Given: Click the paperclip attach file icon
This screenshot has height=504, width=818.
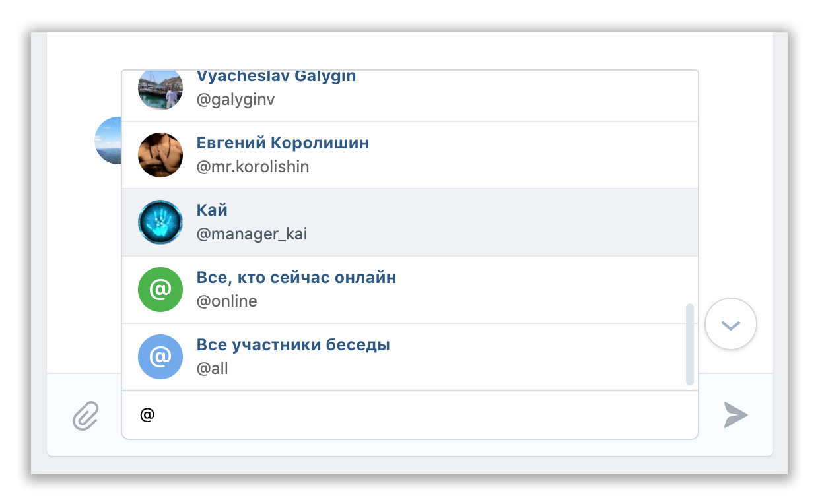Looking at the screenshot, I should coord(85,416).
